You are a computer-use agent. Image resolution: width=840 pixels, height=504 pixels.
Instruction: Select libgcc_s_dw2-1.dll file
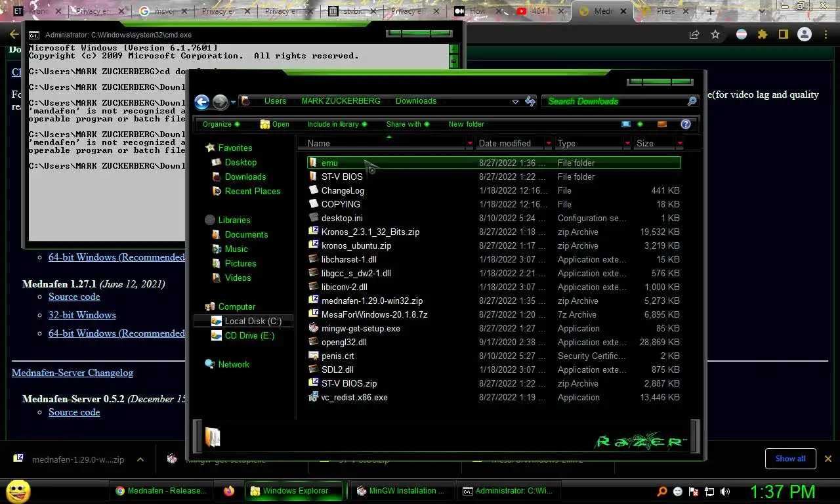[356, 273]
